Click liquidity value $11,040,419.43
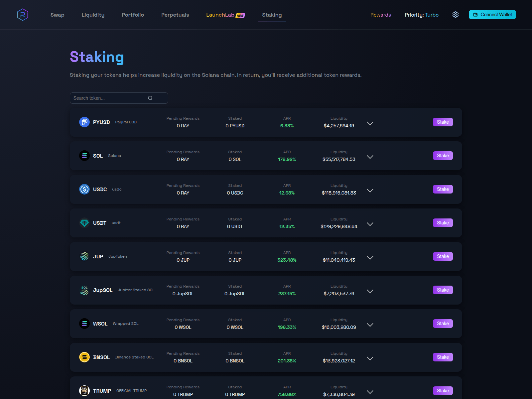This screenshot has height=399, width=532. point(339,260)
